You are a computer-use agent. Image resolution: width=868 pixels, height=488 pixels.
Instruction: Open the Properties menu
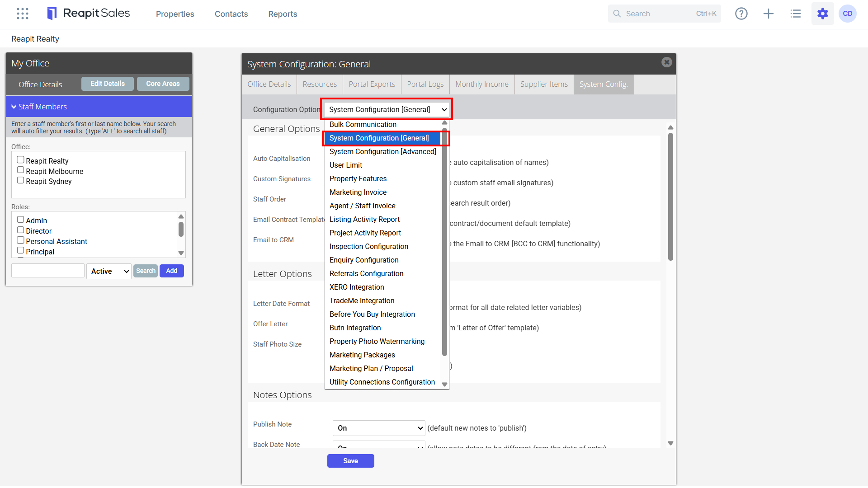tap(175, 14)
